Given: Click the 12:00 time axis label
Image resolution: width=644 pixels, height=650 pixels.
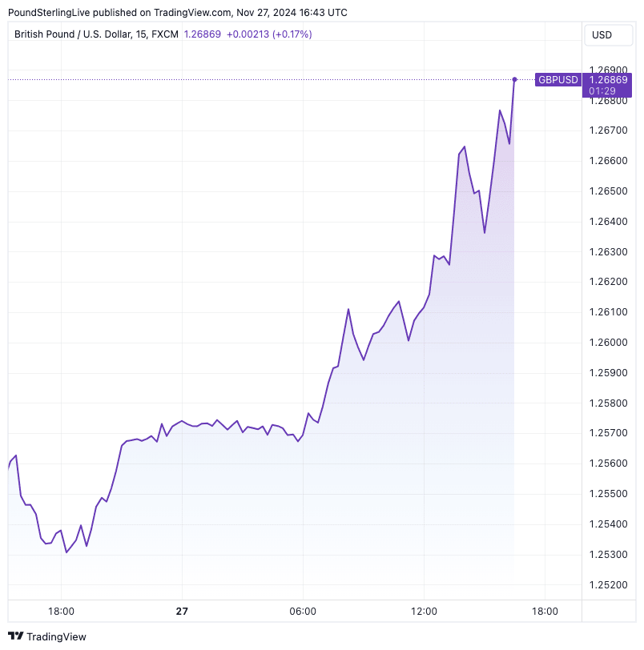Looking at the screenshot, I should [x=424, y=611].
